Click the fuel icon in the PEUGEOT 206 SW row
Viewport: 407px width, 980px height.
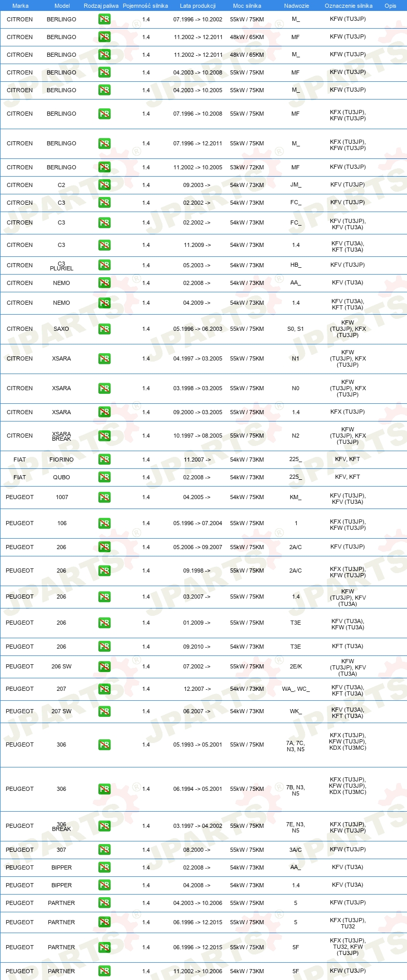coord(104,667)
